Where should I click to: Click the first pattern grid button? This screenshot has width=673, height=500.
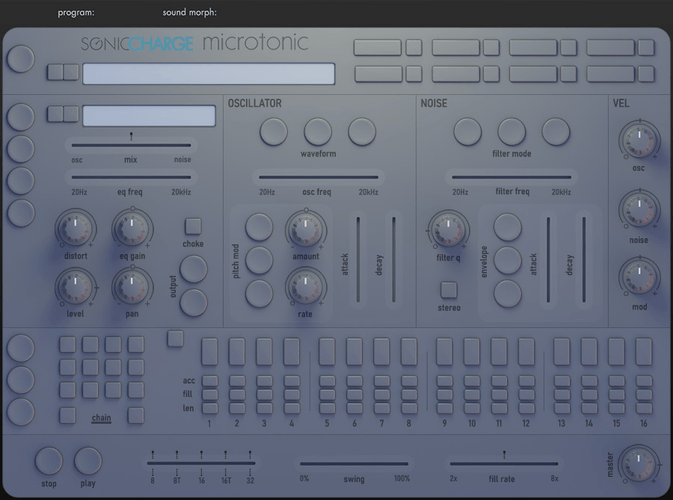tap(67, 345)
